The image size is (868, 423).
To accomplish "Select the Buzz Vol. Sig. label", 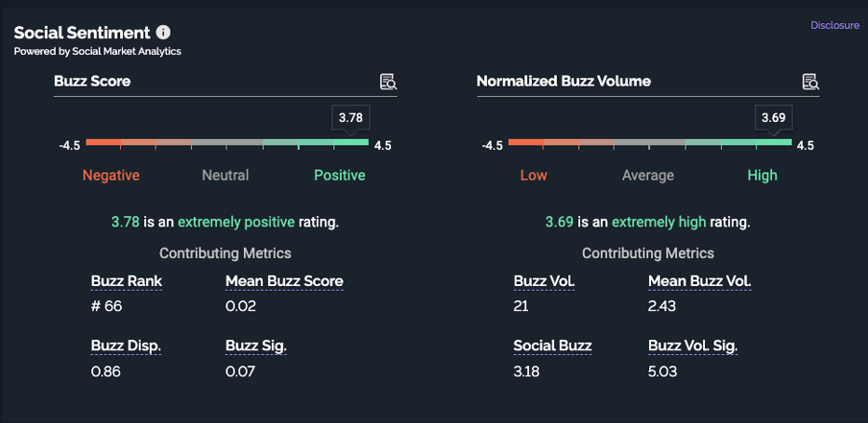I will (693, 346).
